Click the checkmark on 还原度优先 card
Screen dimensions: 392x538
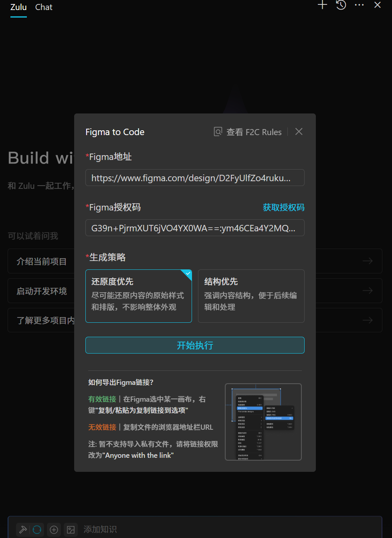(x=188, y=273)
